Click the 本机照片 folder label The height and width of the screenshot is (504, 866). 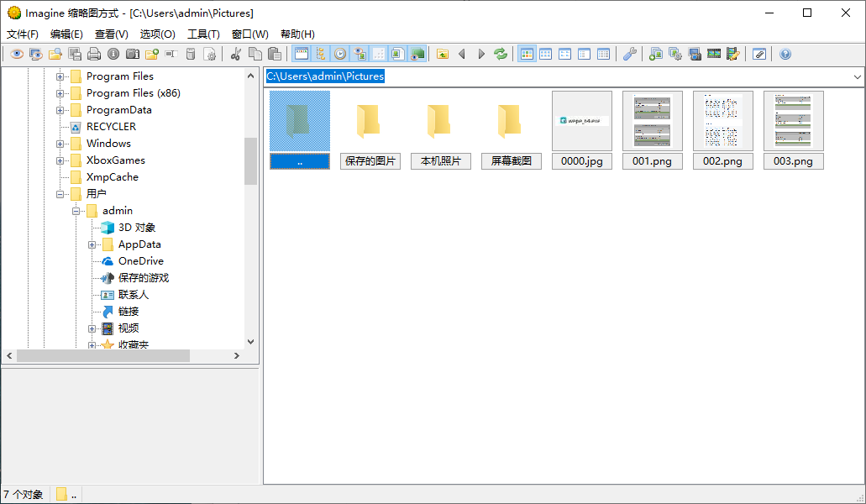pyautogui.click(x=441, y=161)
